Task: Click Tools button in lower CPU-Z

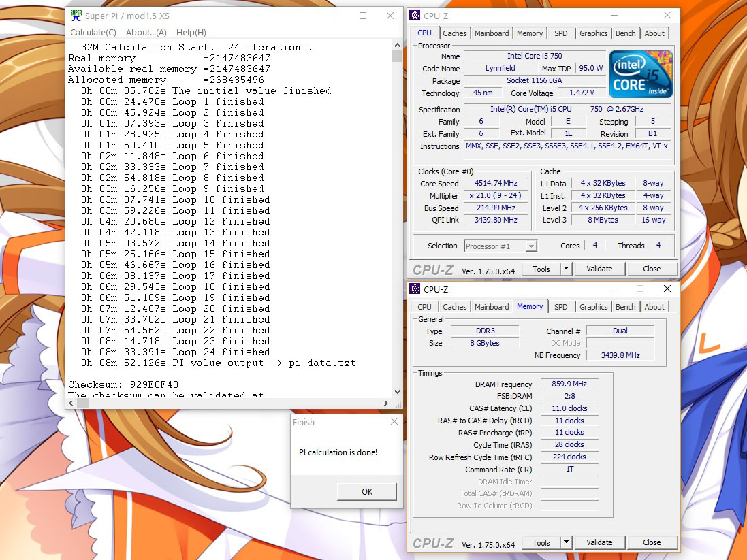Action: pyautogui.click(x=541, y=542)
